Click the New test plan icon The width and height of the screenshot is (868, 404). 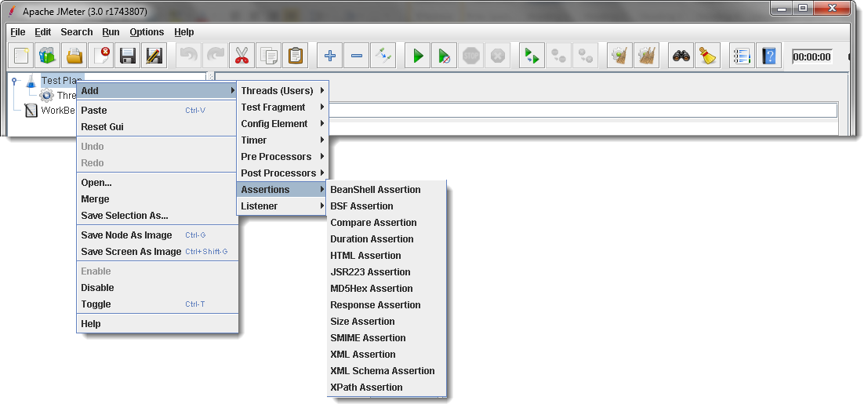click(x=22, y=56)
